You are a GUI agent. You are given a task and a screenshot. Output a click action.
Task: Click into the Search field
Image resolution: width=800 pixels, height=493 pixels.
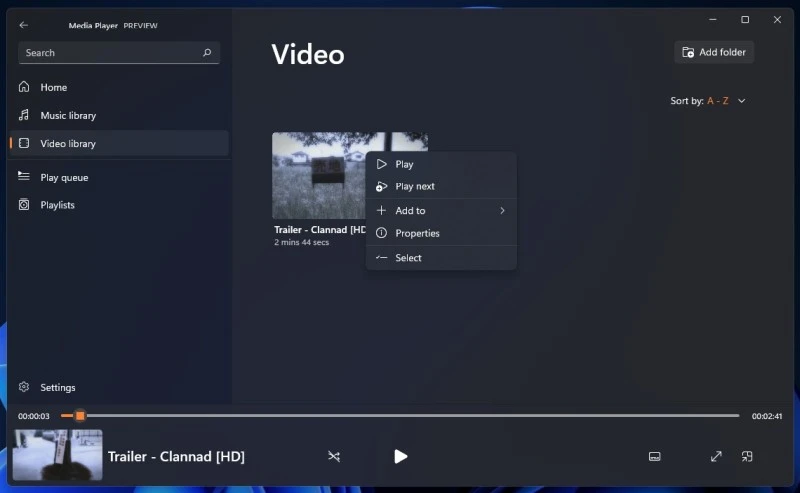[x=119, y=53]
